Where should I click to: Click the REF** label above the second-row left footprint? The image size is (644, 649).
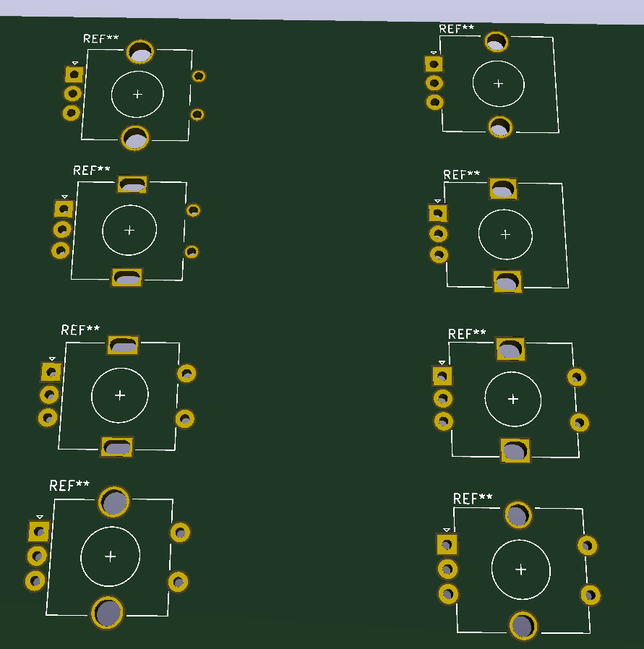91,170
